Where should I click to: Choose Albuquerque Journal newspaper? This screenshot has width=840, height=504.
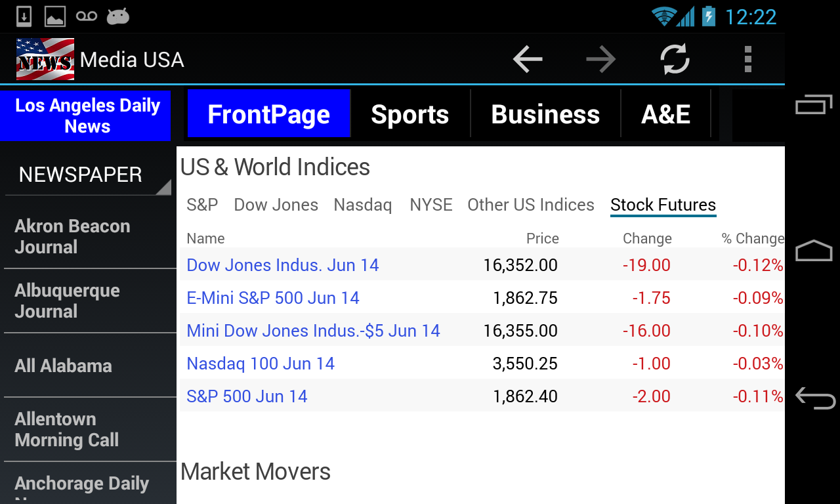(x=67, y=301)
